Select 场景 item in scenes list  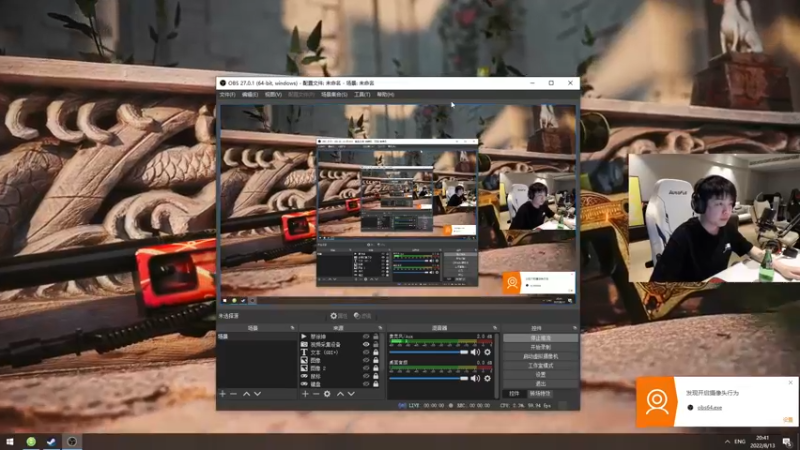[x=258, y=337]
